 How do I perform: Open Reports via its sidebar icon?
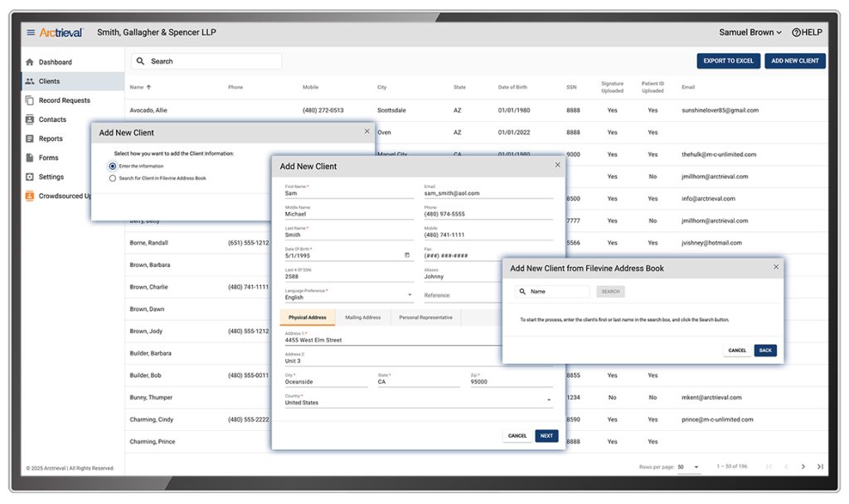tap(30, 138)
